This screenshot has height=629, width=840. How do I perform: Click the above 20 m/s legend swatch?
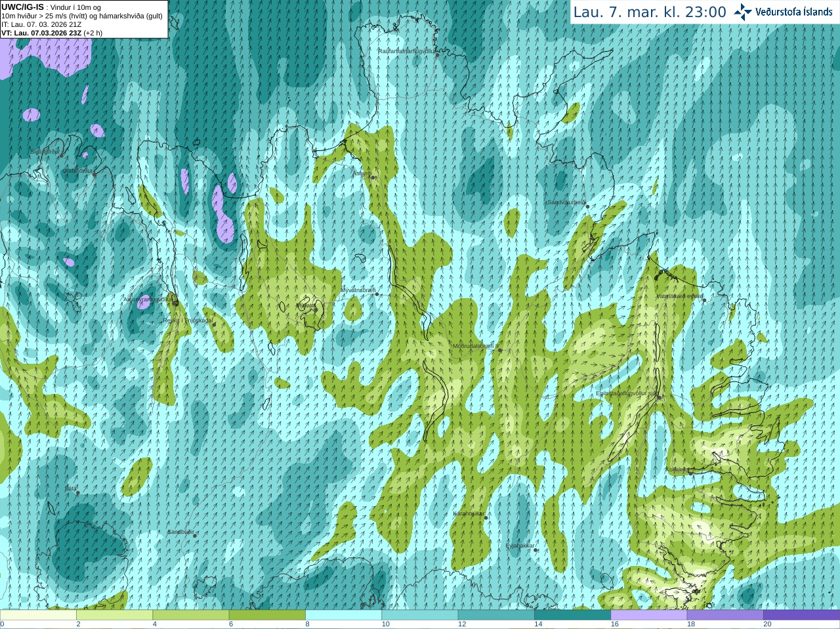click(801, 615)
